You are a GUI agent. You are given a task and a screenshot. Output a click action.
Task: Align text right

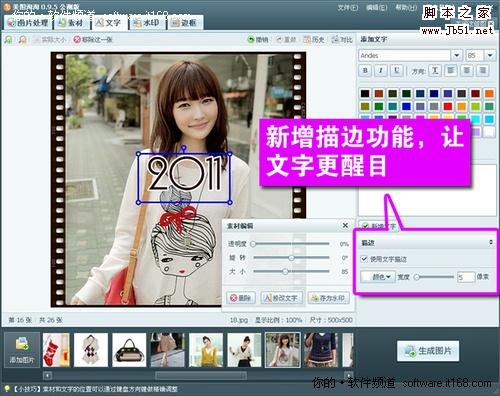point(482,70)
